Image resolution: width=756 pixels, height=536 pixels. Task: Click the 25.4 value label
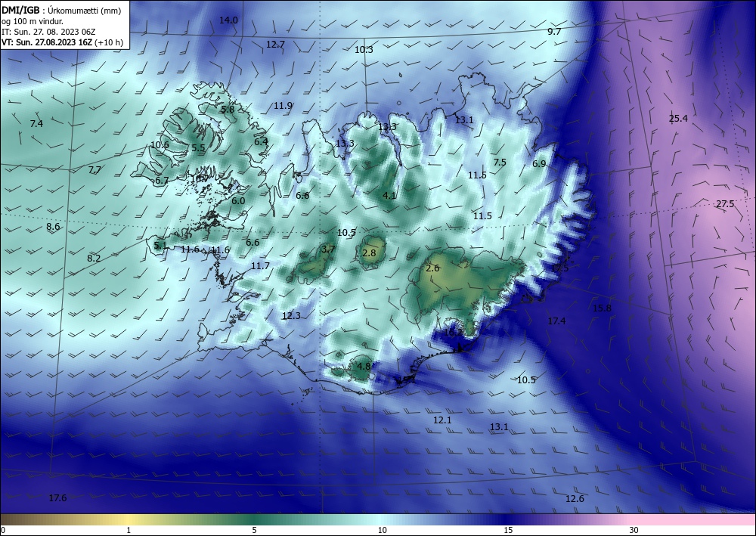(678, 118)
